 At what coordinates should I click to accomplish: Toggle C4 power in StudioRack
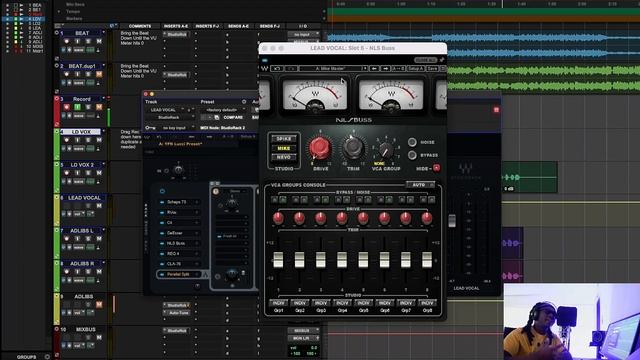(162, 223)
